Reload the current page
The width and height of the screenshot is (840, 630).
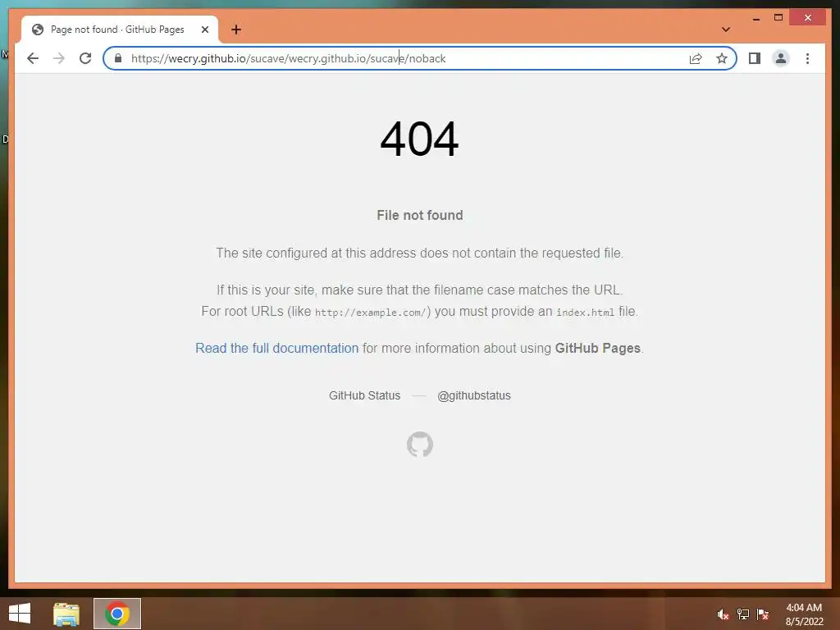tap(85, 58)
